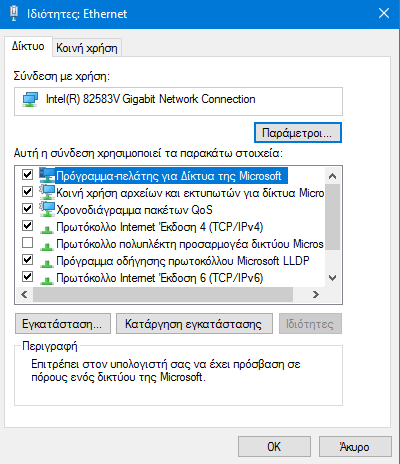
Task: Select the file and printer sharing icon
Action: (x=47, y=192)
